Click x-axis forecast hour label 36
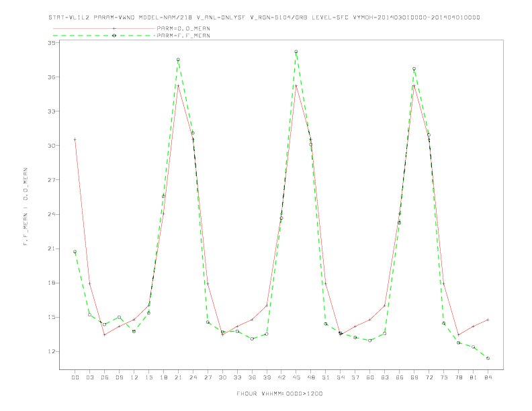The height and width of the screenshot is (411, 532). (252, 377)
